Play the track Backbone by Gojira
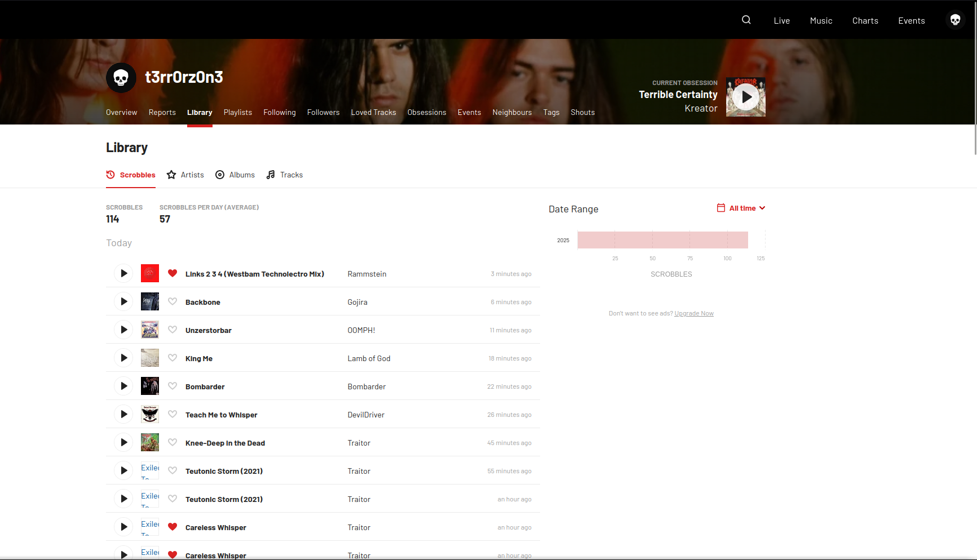The height and width of the screenshot is (560, 977). pos(123,302)
